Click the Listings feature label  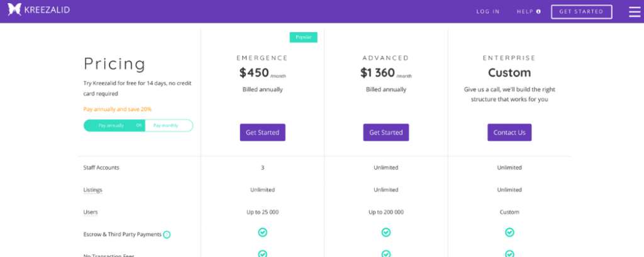point(93,190)
